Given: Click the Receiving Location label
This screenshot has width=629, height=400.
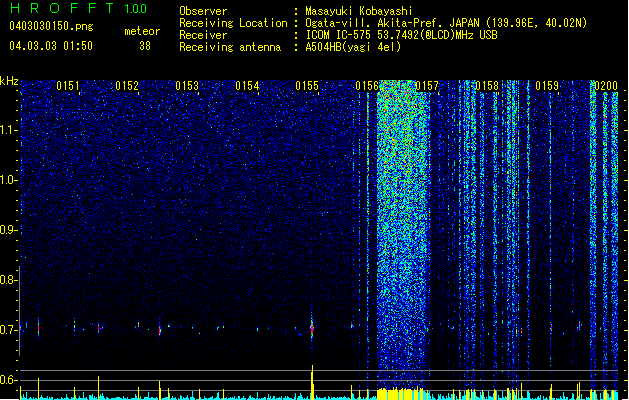Looking at the screenshot, I should coord(233,23).
